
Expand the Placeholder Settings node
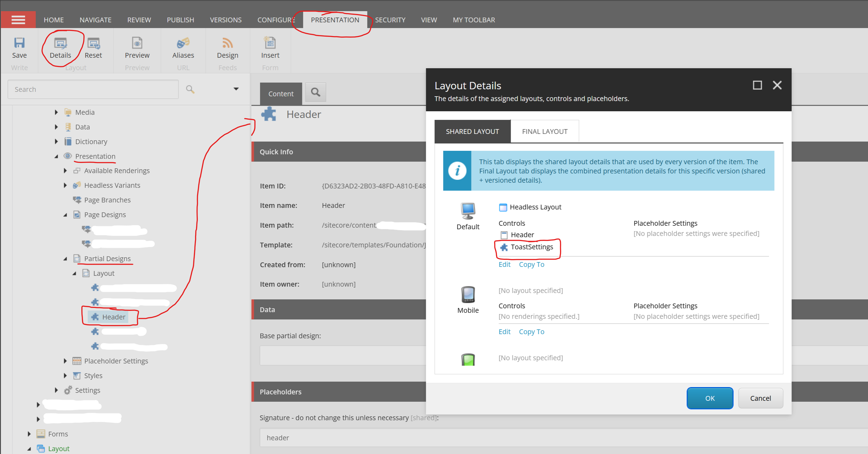65,361
